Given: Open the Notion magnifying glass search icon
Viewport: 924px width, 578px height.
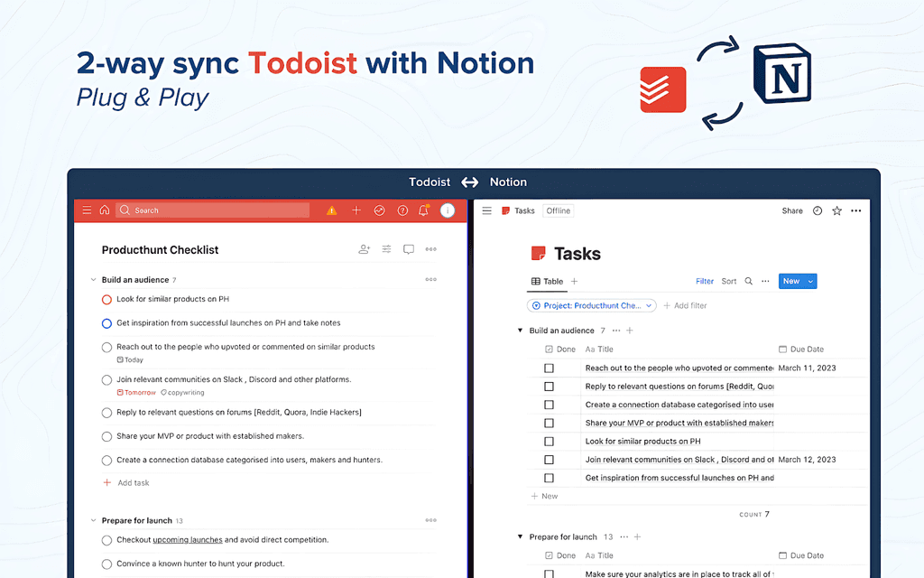Looking at the screenshot, I should [x=748, y=281].
